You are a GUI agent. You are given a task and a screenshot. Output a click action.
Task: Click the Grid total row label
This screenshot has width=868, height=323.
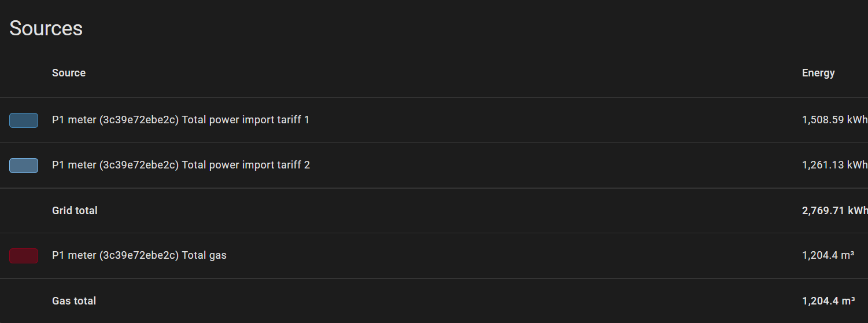click(75, 211)
